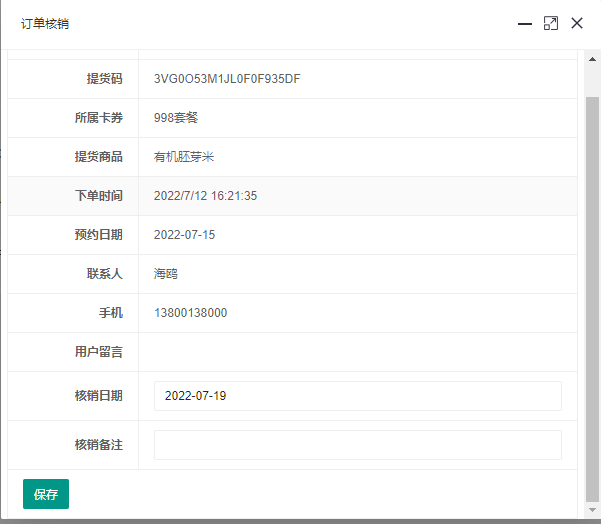Screen dimensions: 601x524
Task: Click the 用户留言 row label
Action: point(98,352)
